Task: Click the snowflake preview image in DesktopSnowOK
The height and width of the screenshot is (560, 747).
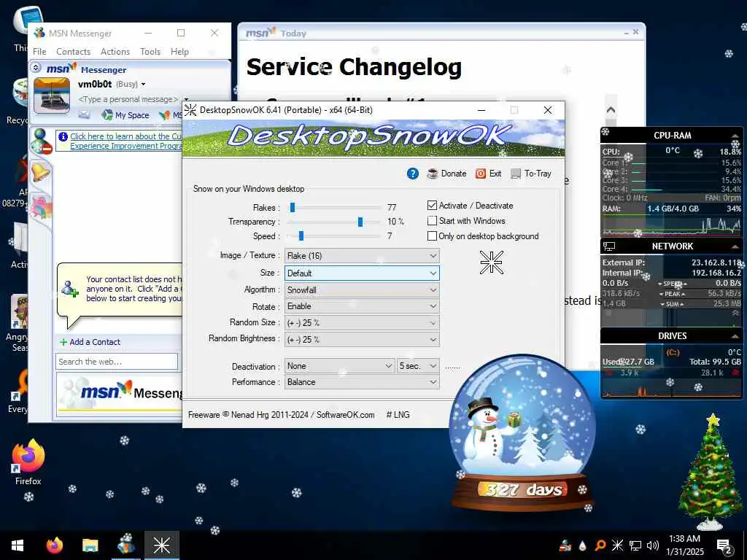Action: point(491,262)
